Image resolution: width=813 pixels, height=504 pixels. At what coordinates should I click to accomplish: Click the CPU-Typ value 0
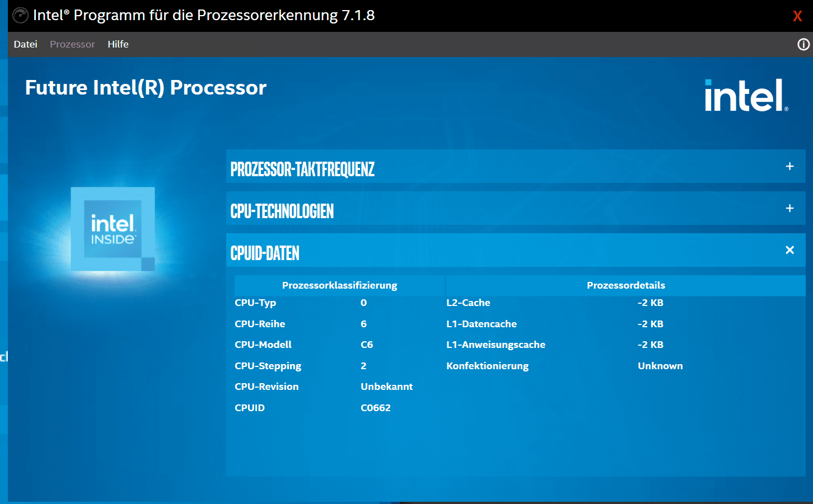[x=364, y=303]
